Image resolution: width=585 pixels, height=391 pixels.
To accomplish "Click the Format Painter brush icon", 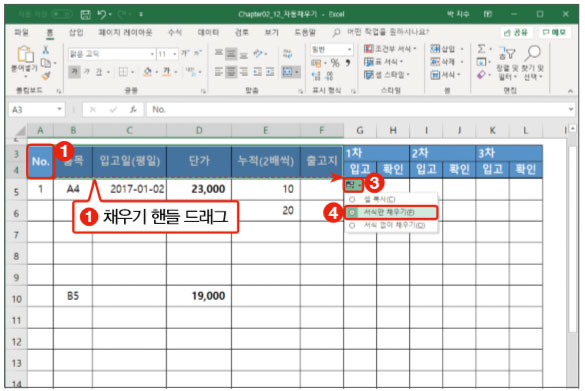I will [x=46, y=76].
